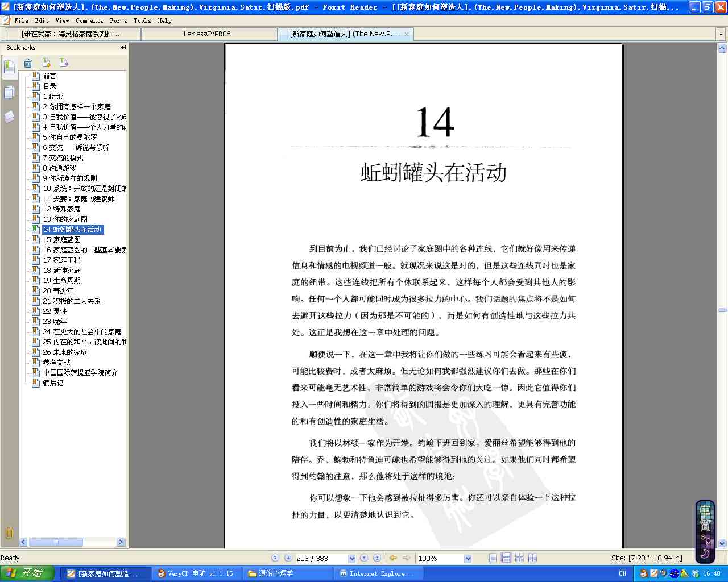Click the document vertical scrollbar down arrow
Screen dimensions: 728x582
[722, 543]
